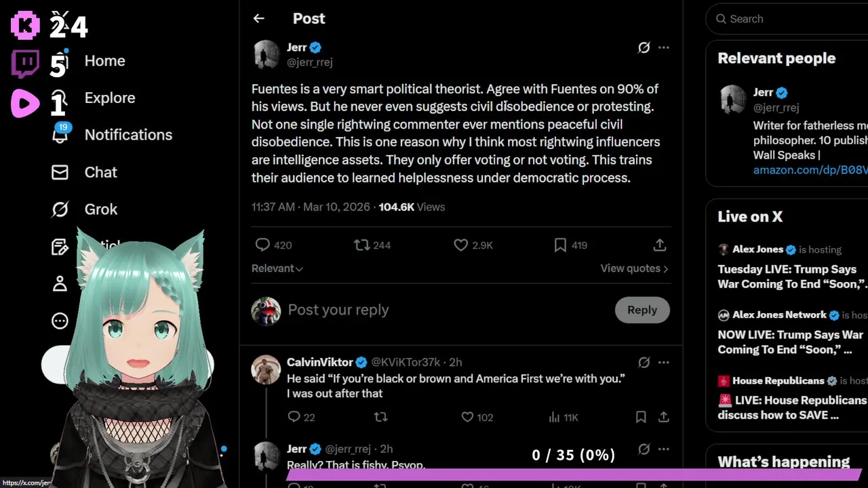Repost the main post with 244 reposts

click(362, 245)
